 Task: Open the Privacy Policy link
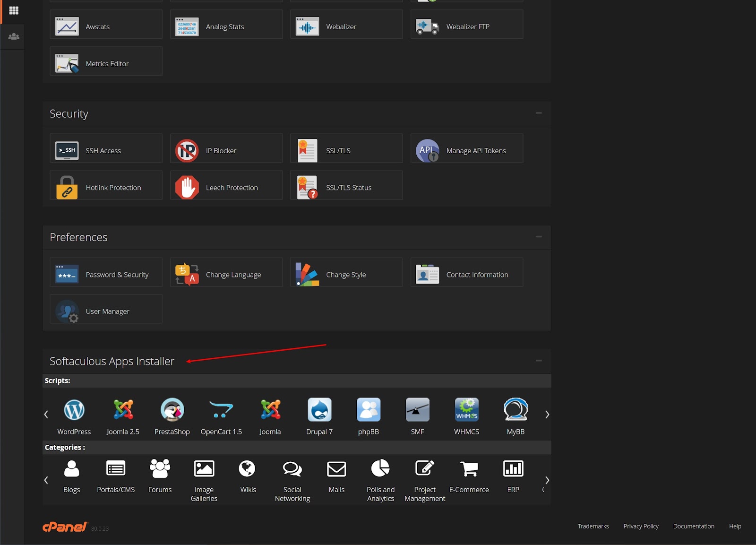pyautogui.click(x=641, y=526)
